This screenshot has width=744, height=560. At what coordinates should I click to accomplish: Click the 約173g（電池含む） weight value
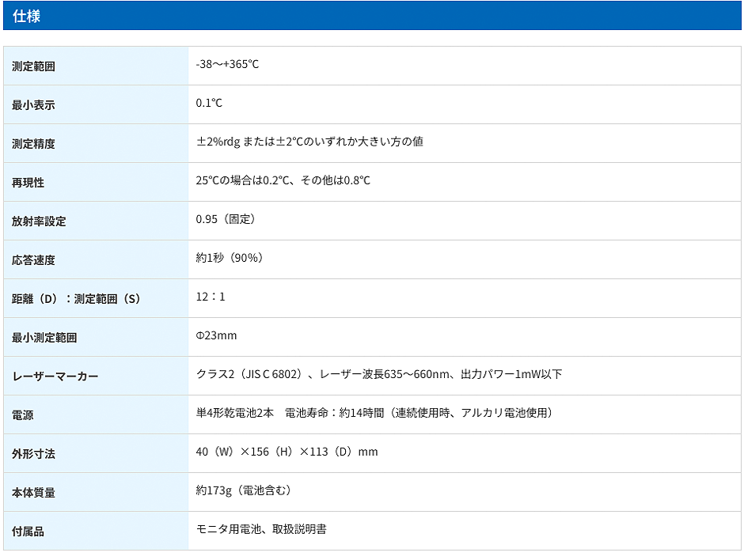(244, 490)
